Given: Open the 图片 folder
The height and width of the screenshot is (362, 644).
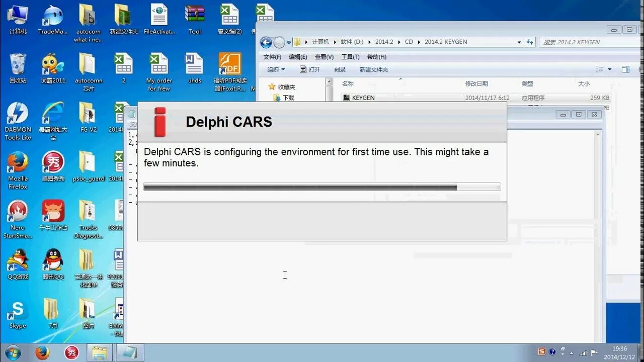Looking at the screenshot, I should [x=88, y=313].
